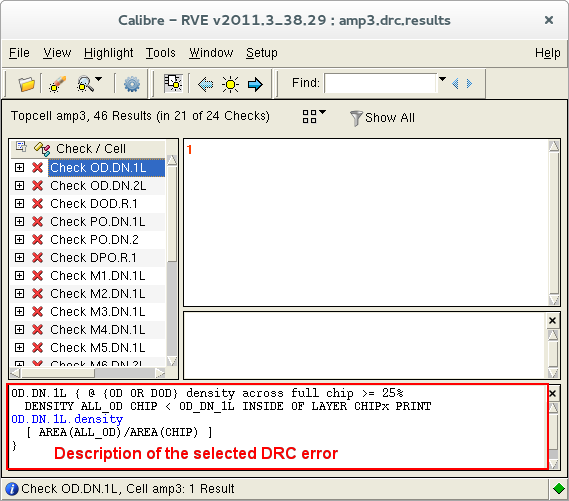The image size is (569, 501).
Task: Click the Check / Cell column header
Action: [91, 149]
